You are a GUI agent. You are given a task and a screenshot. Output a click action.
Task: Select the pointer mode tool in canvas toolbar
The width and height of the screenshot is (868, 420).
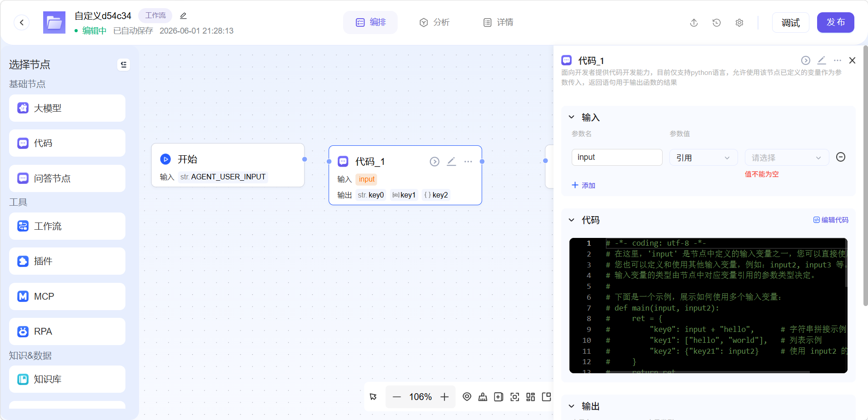point(373,397)
